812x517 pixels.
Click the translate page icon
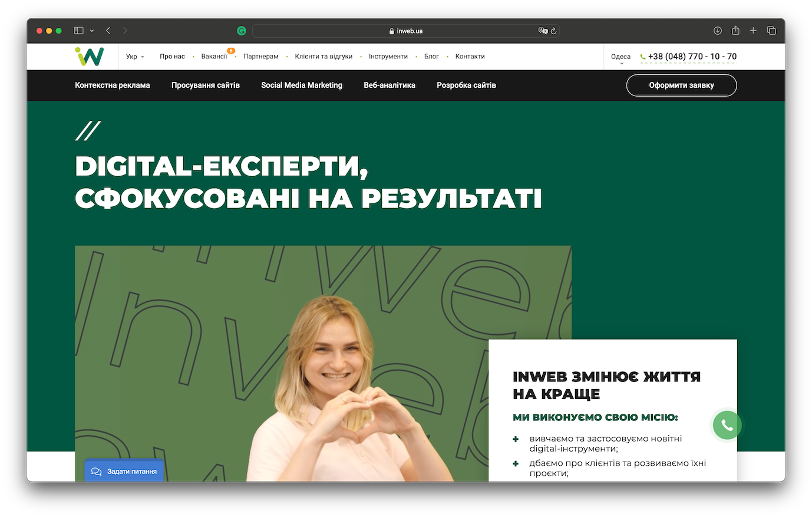click(x=543, y=31)
